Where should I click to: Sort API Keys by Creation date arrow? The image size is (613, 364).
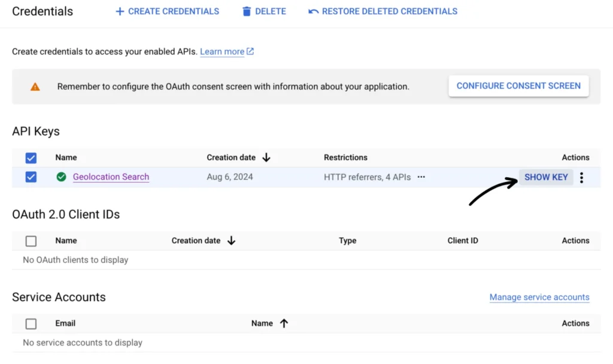click(x=266, y=157)
